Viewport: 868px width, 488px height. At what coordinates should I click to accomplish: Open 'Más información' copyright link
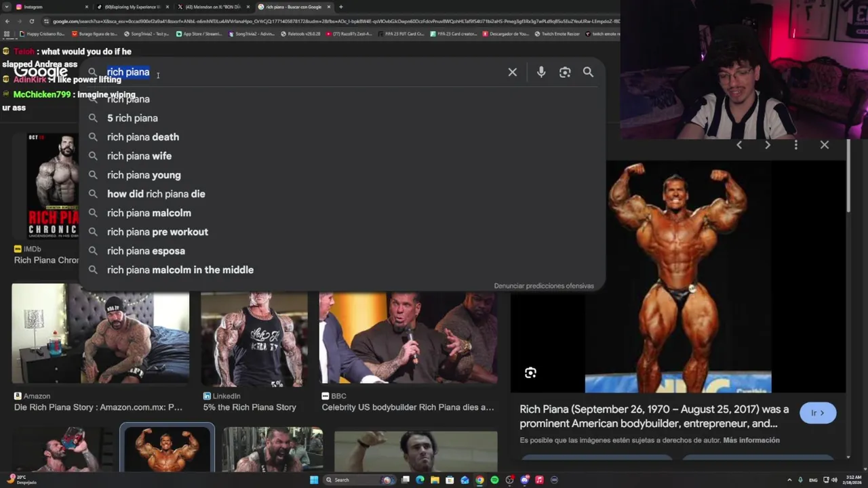coord(751,441)
